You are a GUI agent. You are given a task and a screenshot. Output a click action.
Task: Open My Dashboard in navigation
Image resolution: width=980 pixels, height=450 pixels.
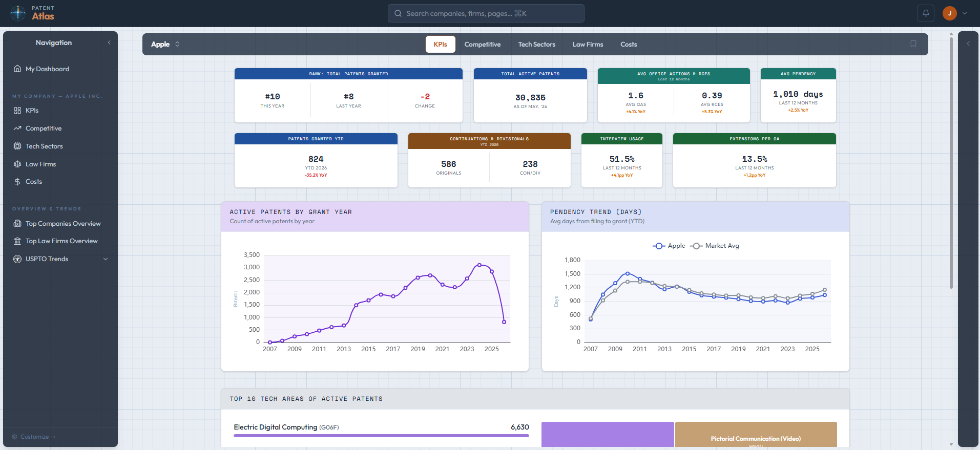[x=60, y=69]
